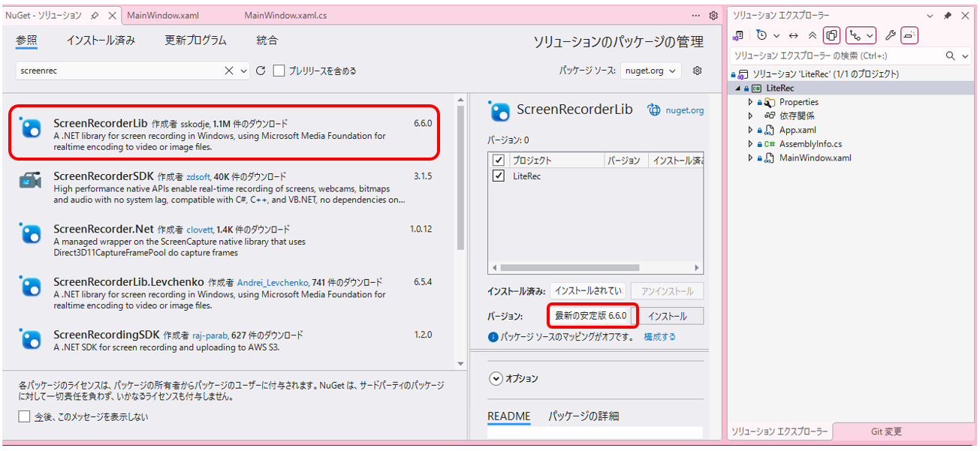Click the ScreenRecorderSDK camera package icon
The image size is (980, 451).
pos(31,181)
